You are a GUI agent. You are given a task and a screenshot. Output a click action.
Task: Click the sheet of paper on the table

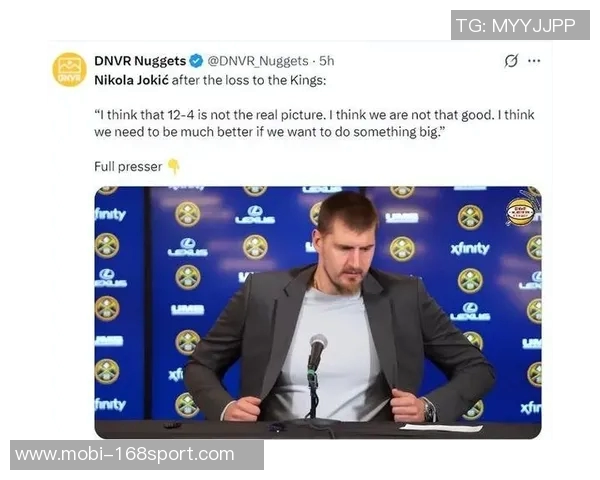pyautogui.click(x=441, y=428)
